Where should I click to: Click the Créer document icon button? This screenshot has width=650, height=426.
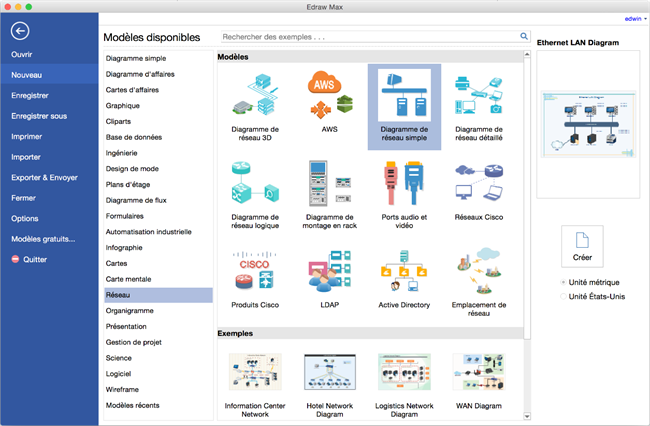(x=582, y=246)
